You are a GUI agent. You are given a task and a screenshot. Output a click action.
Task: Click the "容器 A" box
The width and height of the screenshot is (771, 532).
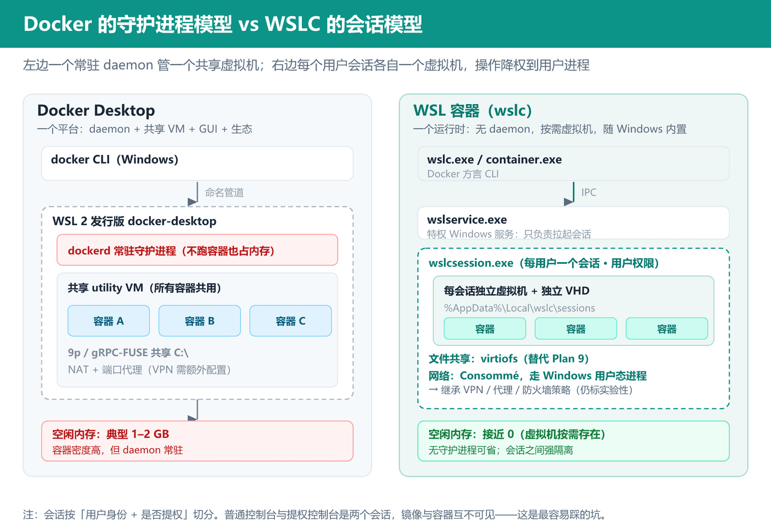click(x=108, y=321)
